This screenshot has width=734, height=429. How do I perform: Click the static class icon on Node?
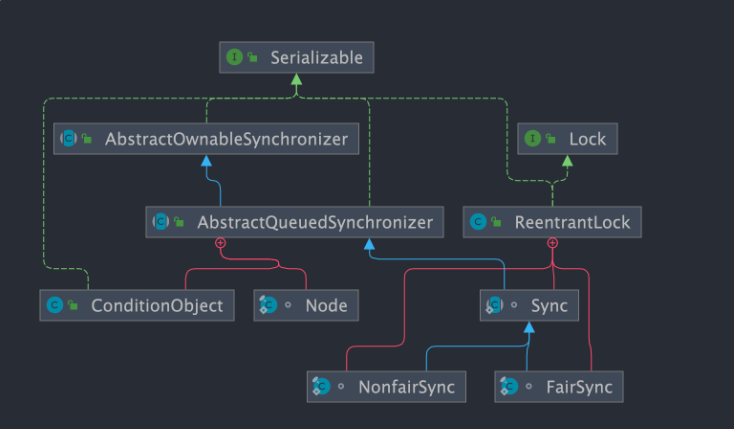pyautogui.click(x=268, y=305)
